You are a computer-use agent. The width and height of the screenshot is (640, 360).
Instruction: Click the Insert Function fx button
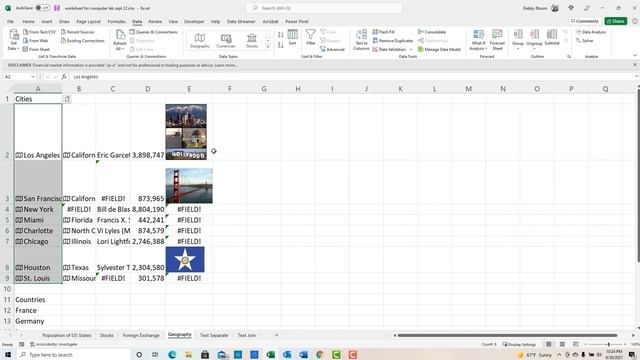tap(64, 77)
